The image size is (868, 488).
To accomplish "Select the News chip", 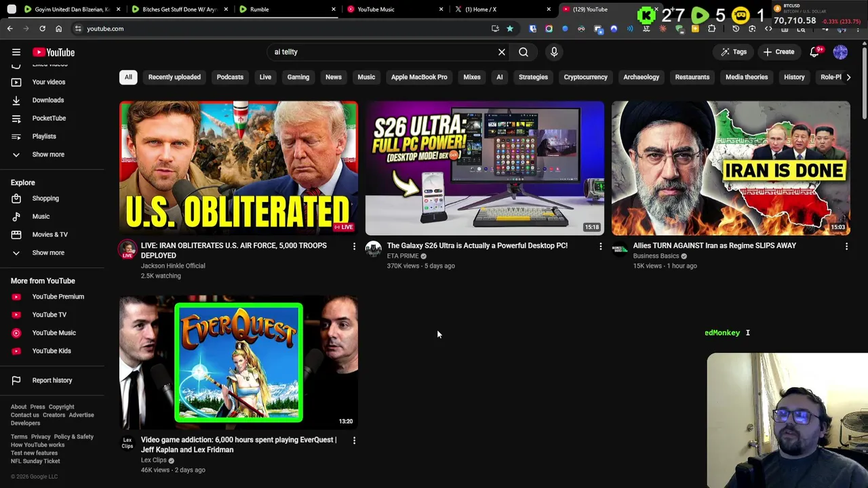I will [x=334, y=77].
